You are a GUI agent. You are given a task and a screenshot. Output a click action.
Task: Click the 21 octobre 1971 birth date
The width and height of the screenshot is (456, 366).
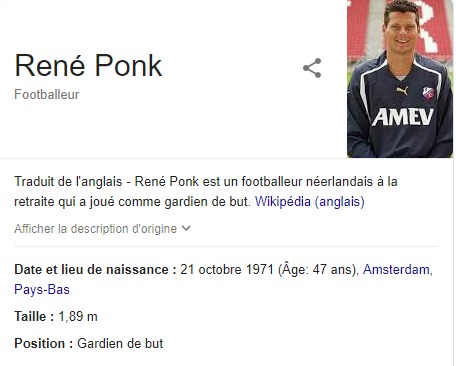click(227, 269)
